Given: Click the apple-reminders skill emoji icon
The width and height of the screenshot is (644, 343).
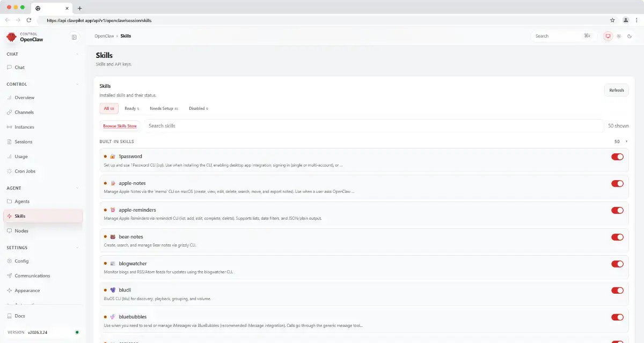Looking at the screenshot, I should tap(113, 210).
